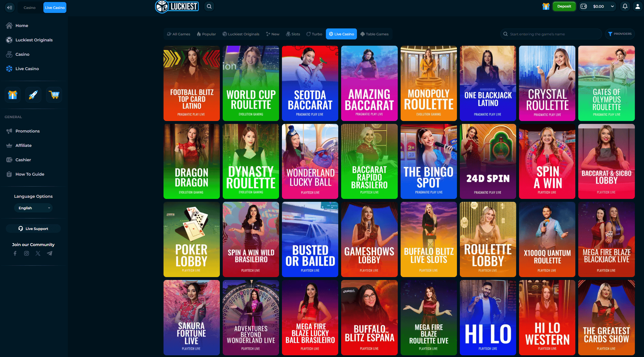Select the Table Games tab
This screenshot has height=357, width=644.
click(374, 34)
